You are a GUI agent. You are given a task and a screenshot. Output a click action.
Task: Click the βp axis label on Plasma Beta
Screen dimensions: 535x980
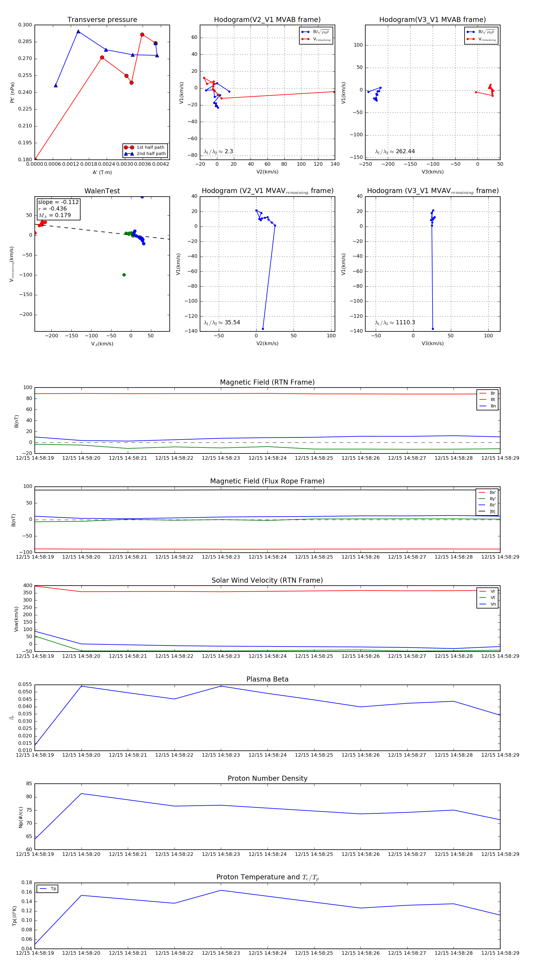click(12, 717)
